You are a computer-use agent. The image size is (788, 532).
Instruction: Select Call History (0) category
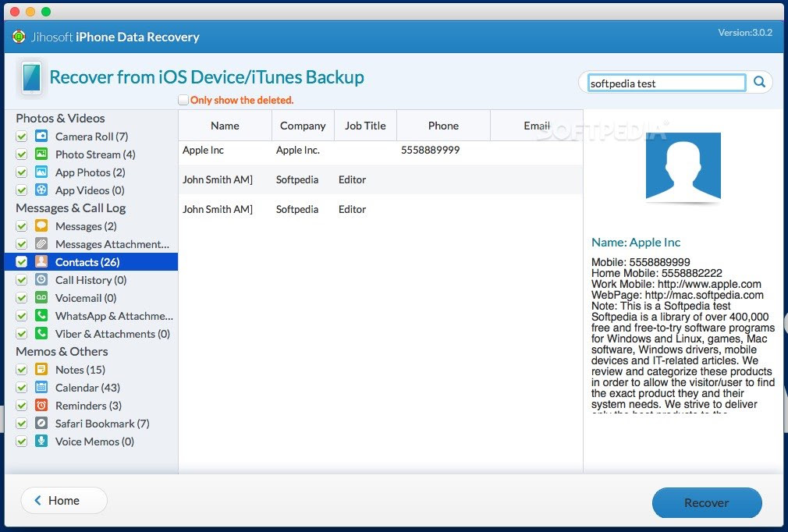[91, 280]
